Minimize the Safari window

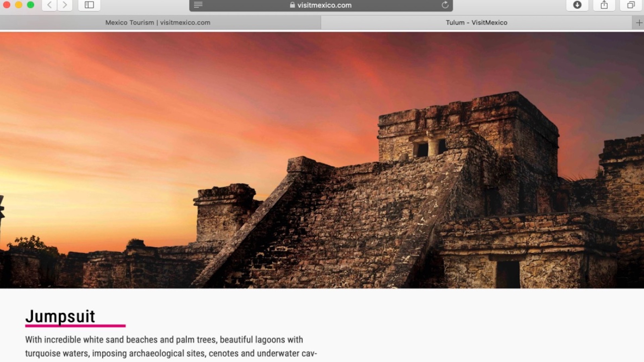click(x=19, y=5)
